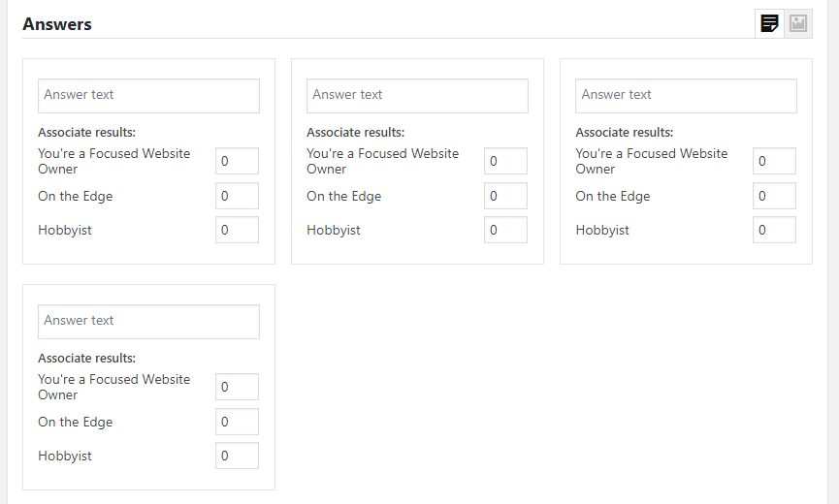Select third answer's Hobbyist score field
This screenshot has height=504, width=839.
(x=774, y=230)
